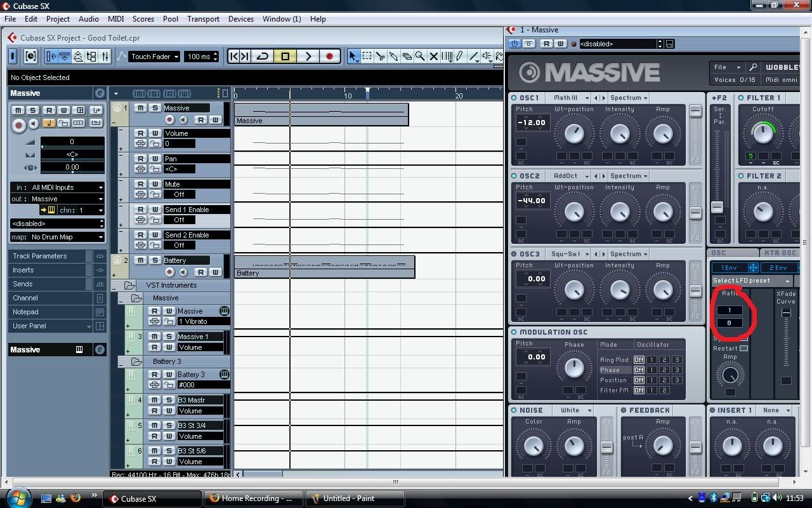
Task: Click the Stop transport button
Action: 285,57
